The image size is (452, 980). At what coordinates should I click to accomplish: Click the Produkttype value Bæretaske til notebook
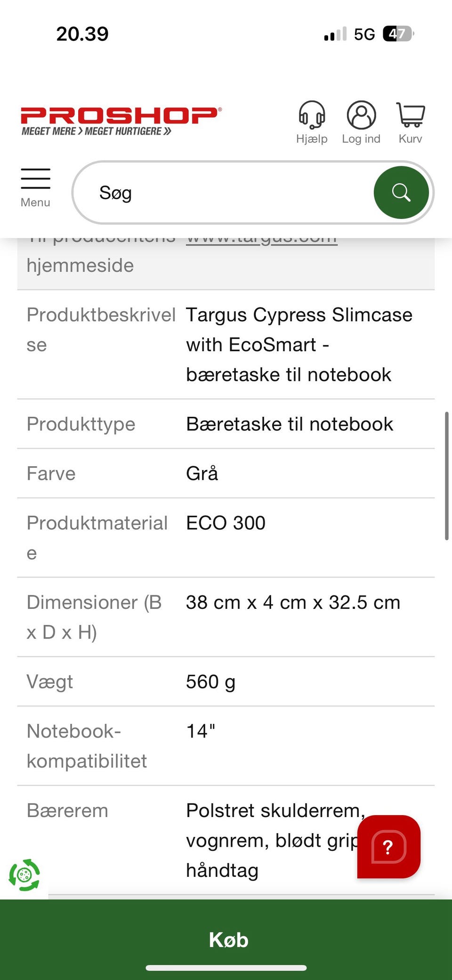290,424
